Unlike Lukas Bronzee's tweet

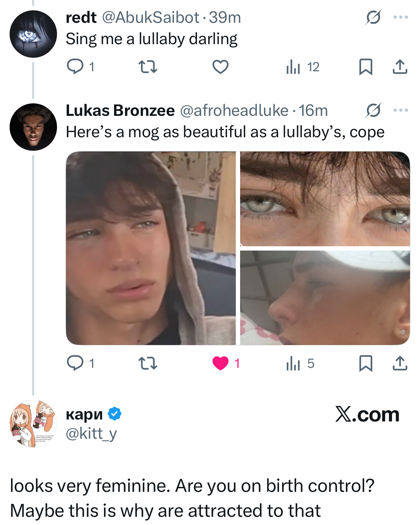[220, 363]
